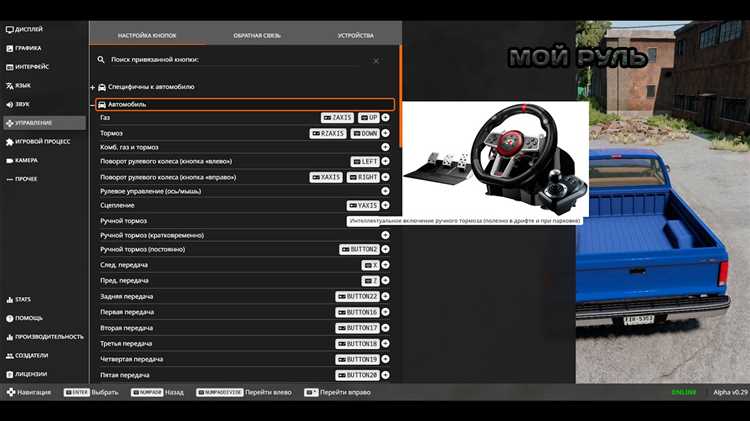Edit the BUTTON22 reverse gear binding
Viewport: 750px width, 421px height.
tap(357, 297)
